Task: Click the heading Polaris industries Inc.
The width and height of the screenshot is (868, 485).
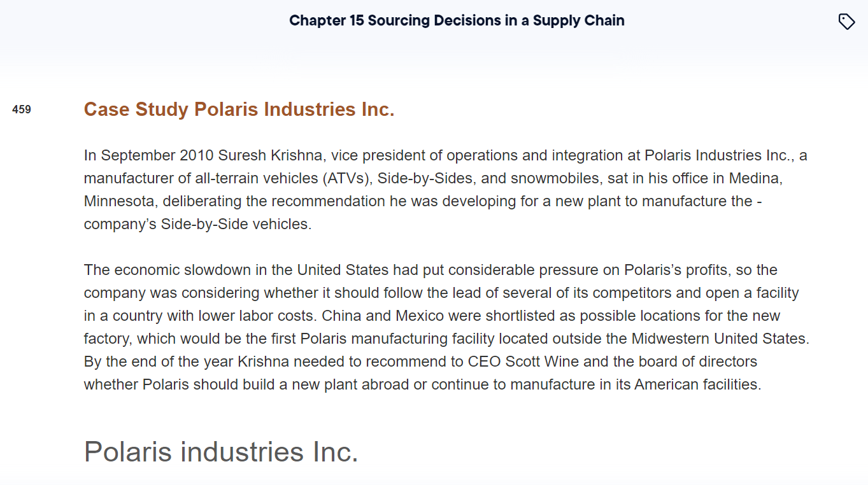Action: 222,452
